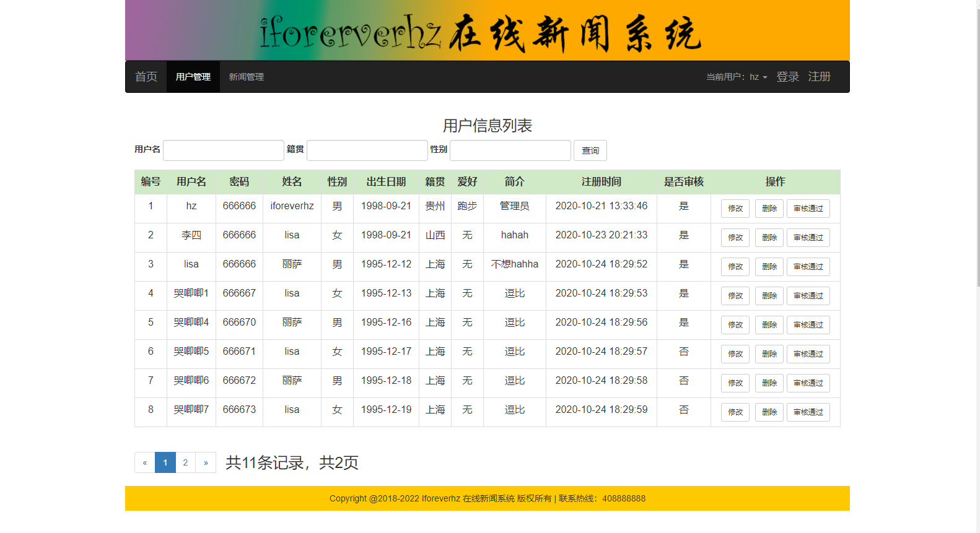The width and height of the screenshot is (980, 533).
Task: Click the 注册时间 column header
Action: pos(602,181)
